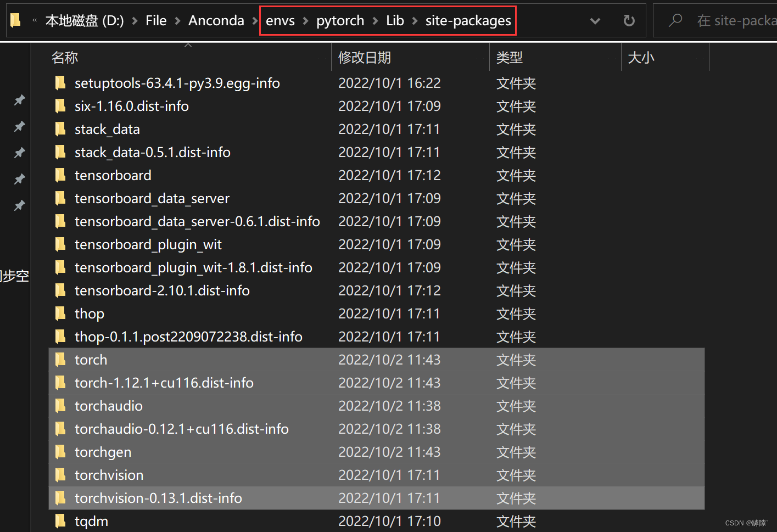The height and width of the screenshot is (532, 777).
Task: Expand subfolders chevron after Lib
Action: (x=415, y=21)
